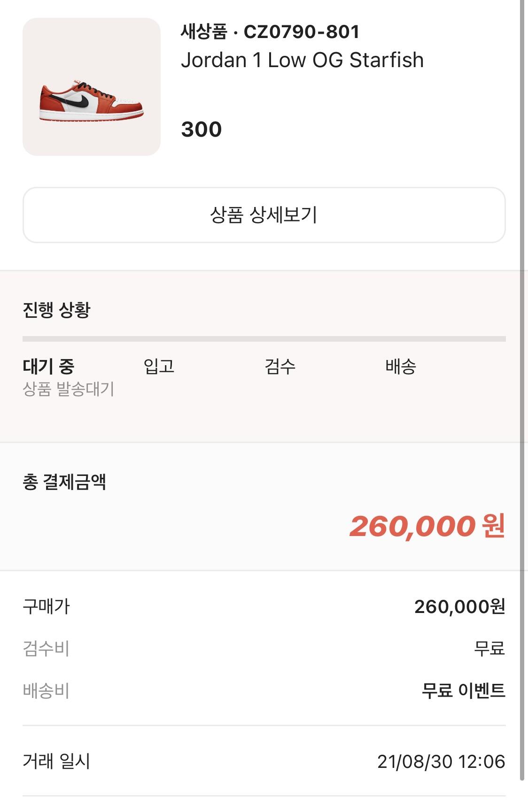The width and height of the screenshot is (528, 812).
Task: Click the 검수비 inspection fee label
Action: pyautogui.click(x=46, y=649)
